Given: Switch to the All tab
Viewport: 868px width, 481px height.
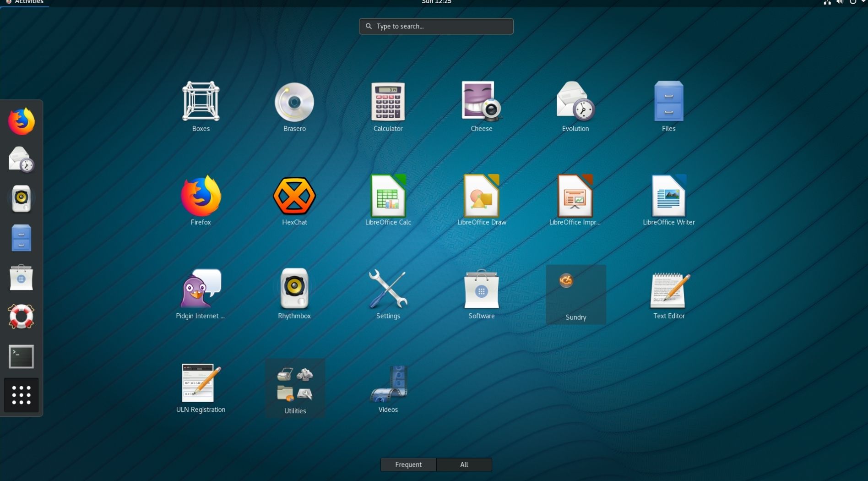Looking at the screenshot, I should tap(464, 465).
